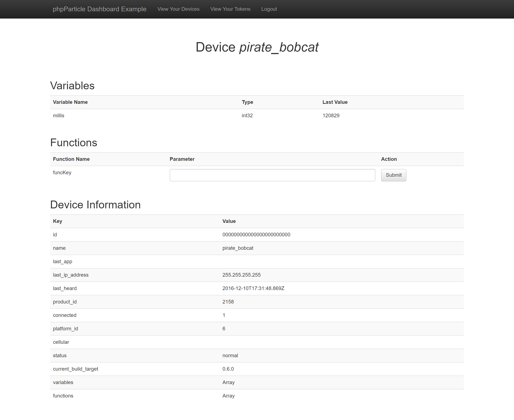Click the status value normal
Viewport: 514px width, 420px height.
click(x=230, y=355)
